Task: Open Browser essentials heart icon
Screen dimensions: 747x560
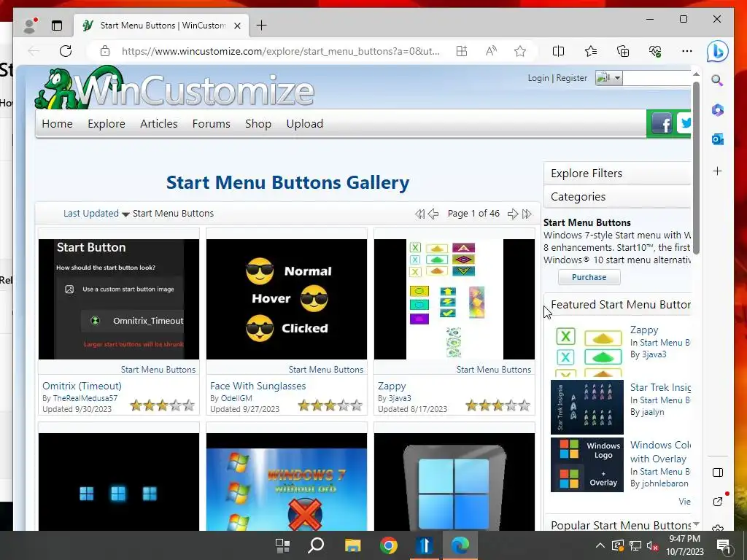Action: [x=655, y=51]
